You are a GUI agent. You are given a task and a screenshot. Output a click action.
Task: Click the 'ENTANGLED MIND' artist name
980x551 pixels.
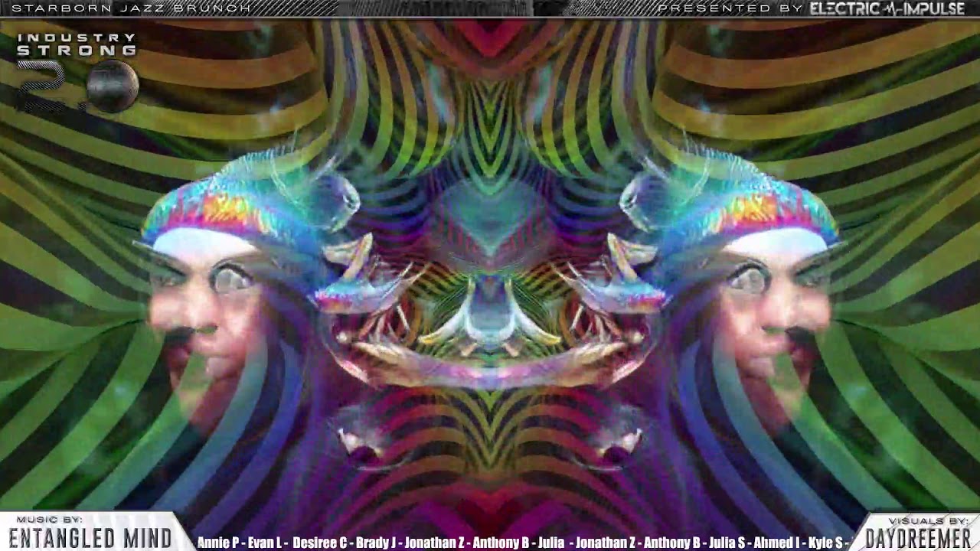pos(90,539)
